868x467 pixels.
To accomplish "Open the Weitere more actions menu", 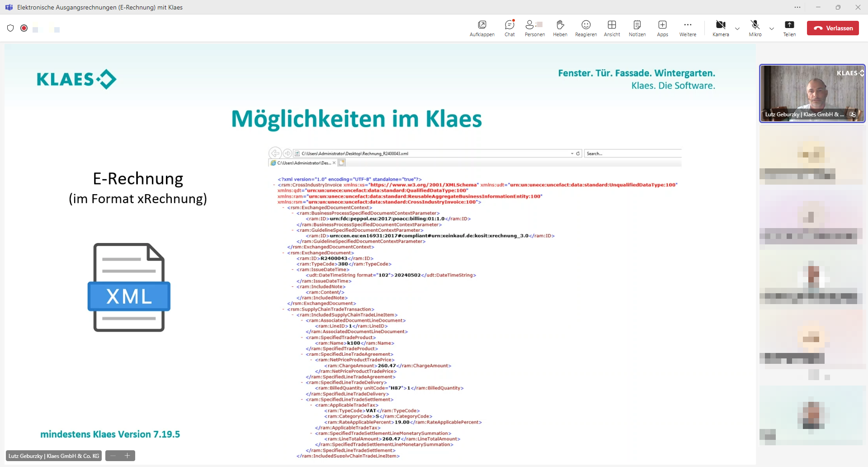I will [688, 28].
